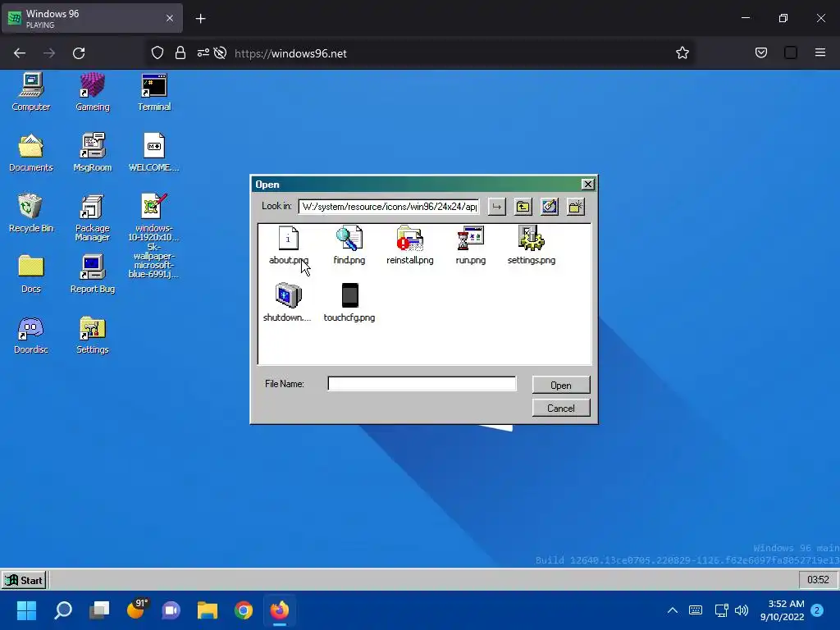The image size is (840, 630).
Task: Open a new browser tab
Action: [x=200, y=19]
